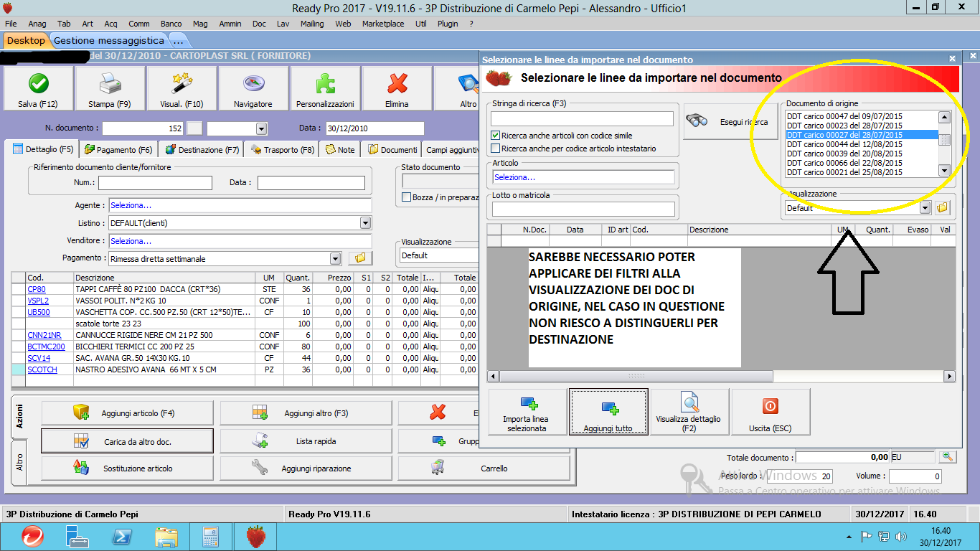This screenshot has height=551, width=980.
Task: Switch to Trasporto (F8) tab
Action: (x=282, y=150)
